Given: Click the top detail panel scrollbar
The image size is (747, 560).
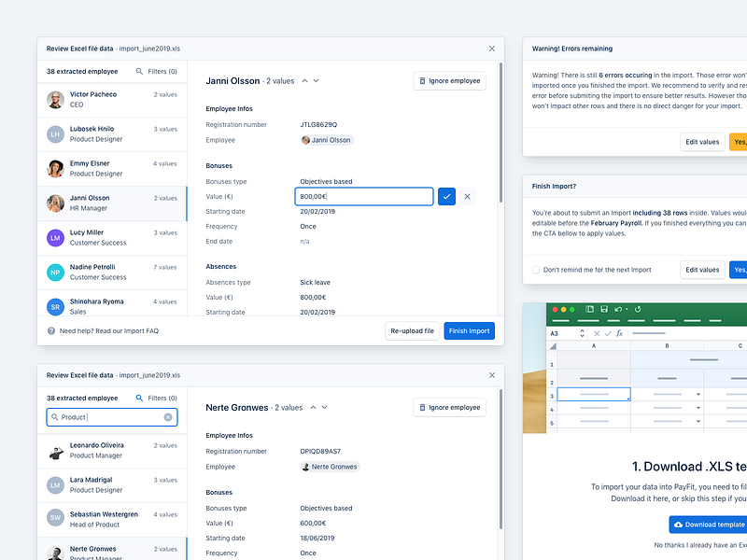Looking at the screenshot, I should [x=500, y=133].
